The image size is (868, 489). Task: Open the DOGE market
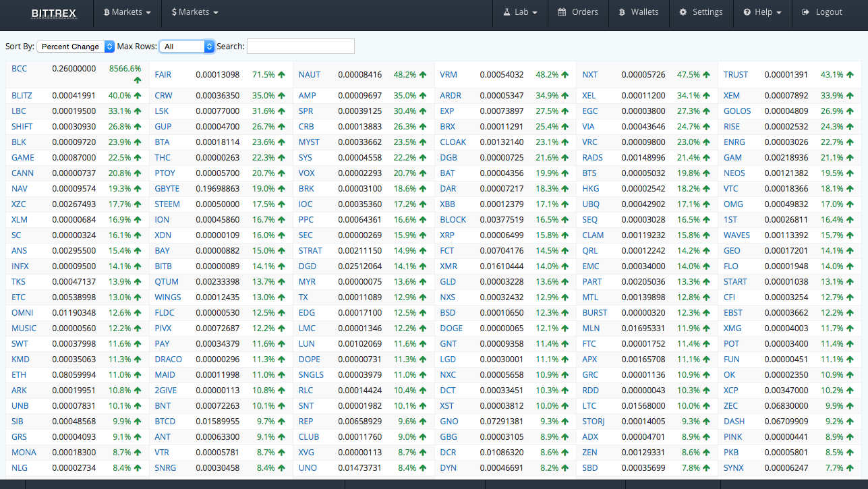(451, 328)
